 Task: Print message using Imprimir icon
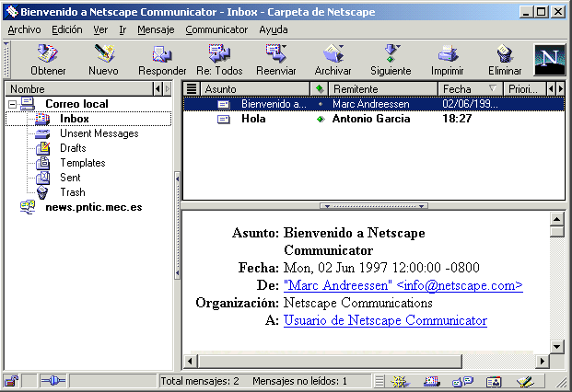(x=448, y=59)
